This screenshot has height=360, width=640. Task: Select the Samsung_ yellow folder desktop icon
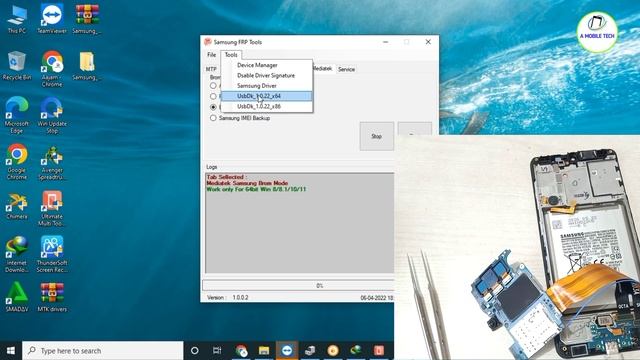click(x=87, y=65)
